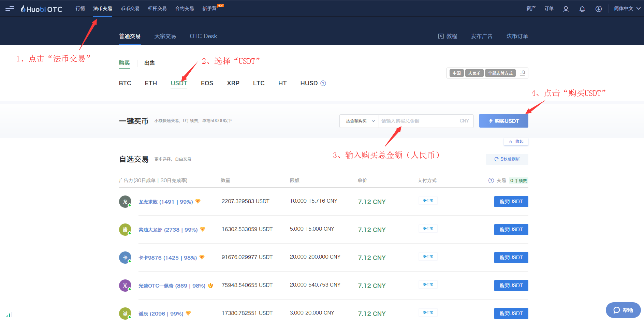The height and width of the screenshot is (320, 644).
Task: Open the 帮助 chat bubble
Action: pos(623,310)
